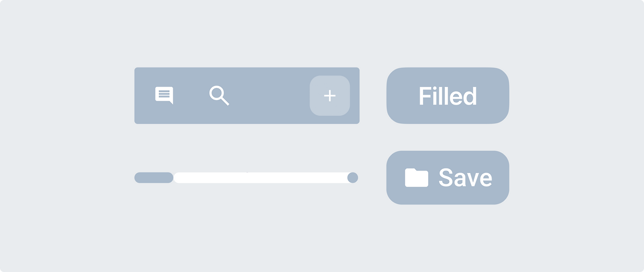This screenshot has height=272, width=644.
Task: Click the Save button label
Action: click(465, 177)
